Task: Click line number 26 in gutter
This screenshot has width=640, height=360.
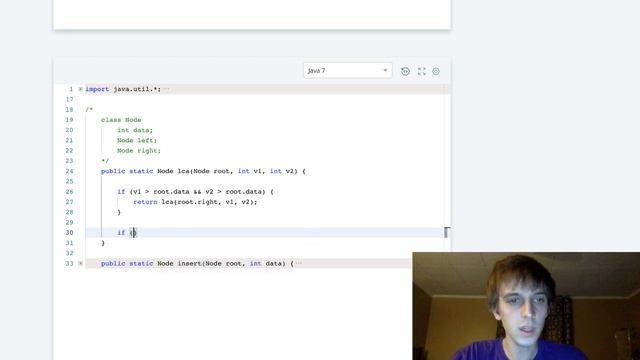Action: [69, 192]
